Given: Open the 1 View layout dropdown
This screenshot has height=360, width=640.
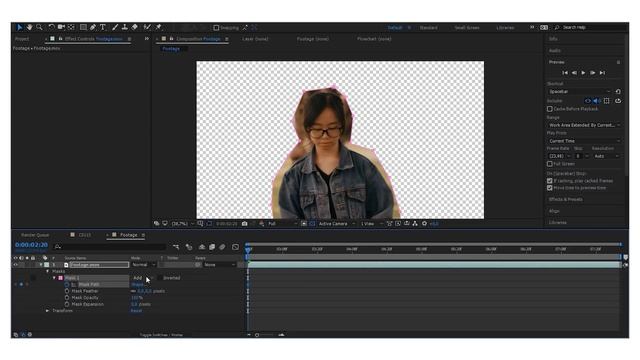Looking at the screenshot, I should [x=372, y=224].
